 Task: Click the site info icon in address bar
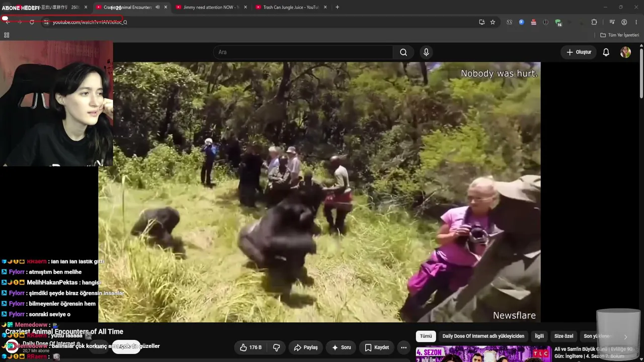[46, 22]
